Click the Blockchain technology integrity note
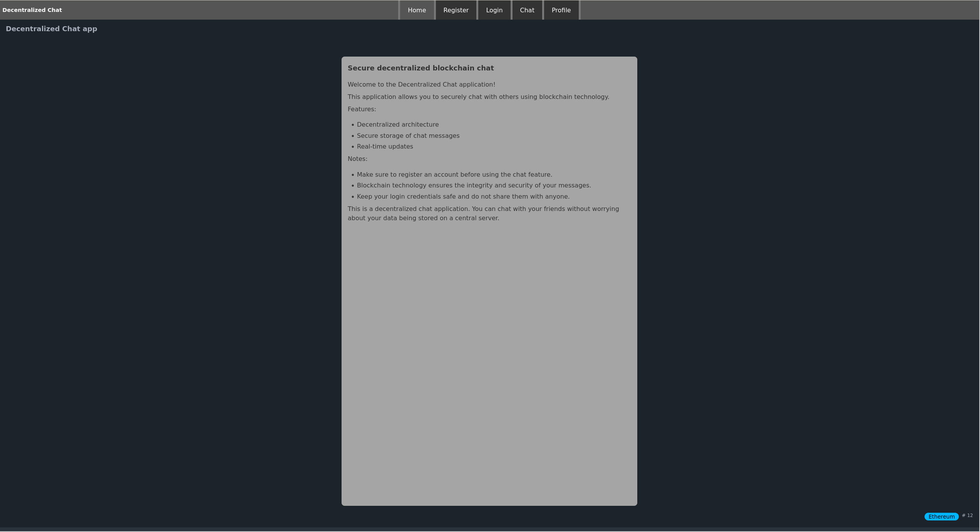This screenshot has width=980, height=532. pyautogui.click(x=474, y=186)
